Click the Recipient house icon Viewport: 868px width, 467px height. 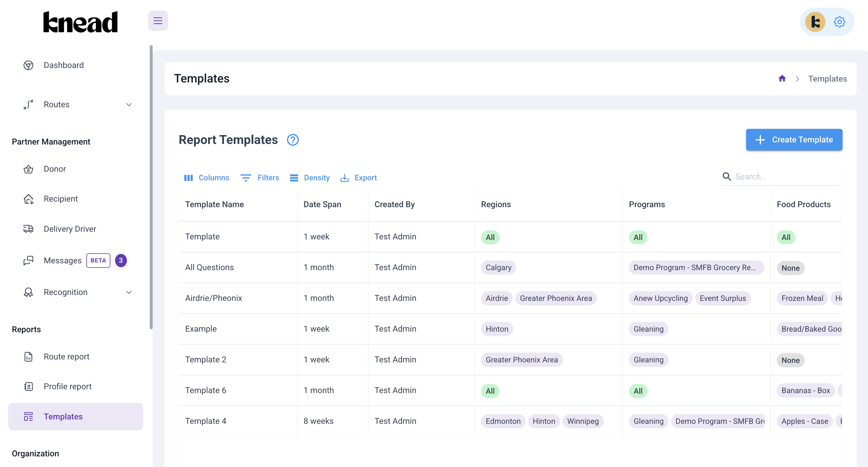click(28, 199)
